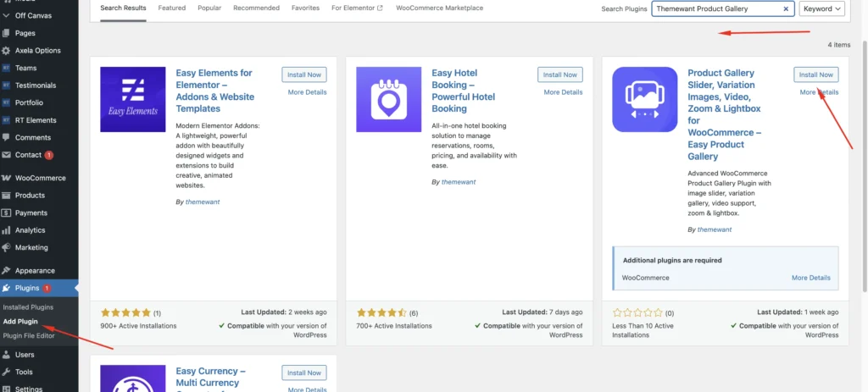Click the Tools wrench icon
This screenshot has width=868, height=392.
click(x=6, y=372)
